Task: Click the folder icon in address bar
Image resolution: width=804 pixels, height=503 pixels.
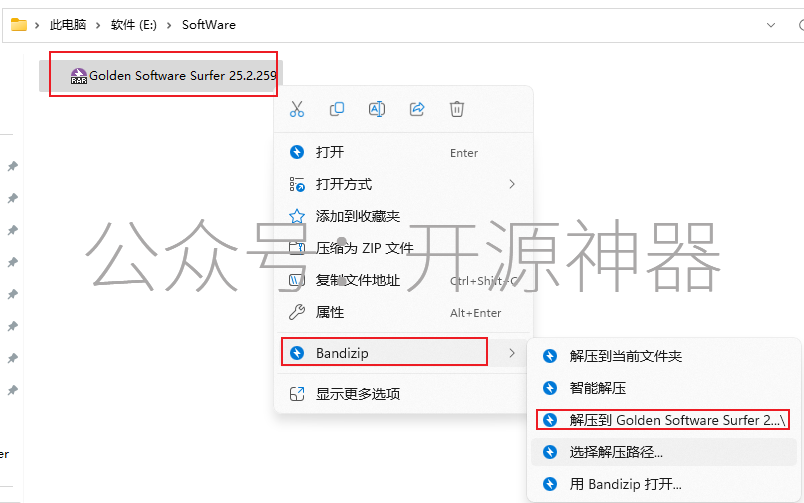Action: [19, 25]
